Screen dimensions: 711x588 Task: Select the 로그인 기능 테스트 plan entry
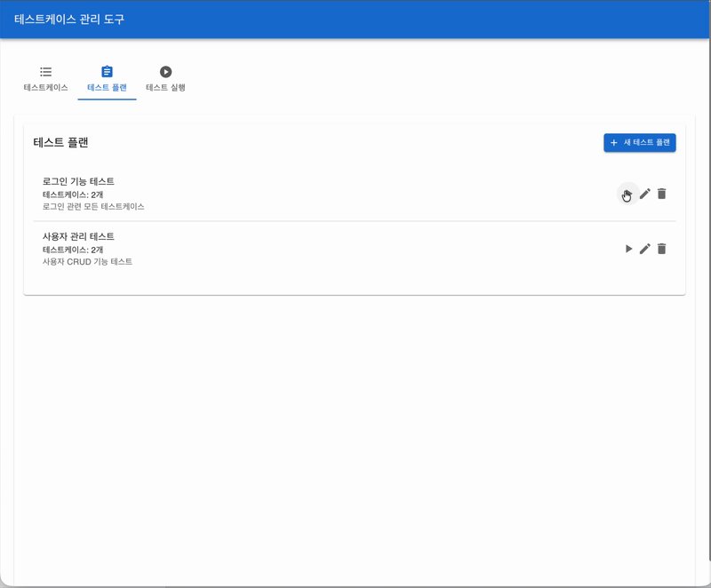[x=79, y=180]
